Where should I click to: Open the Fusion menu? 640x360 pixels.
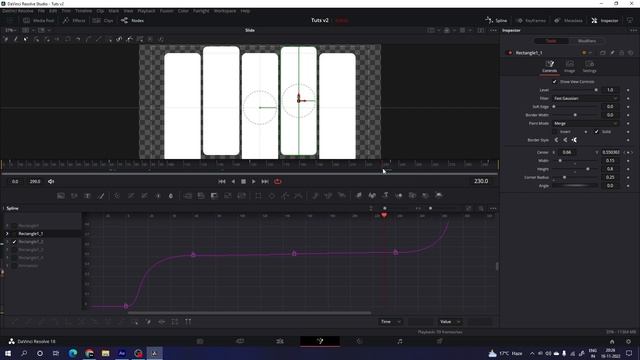[166, 11]
